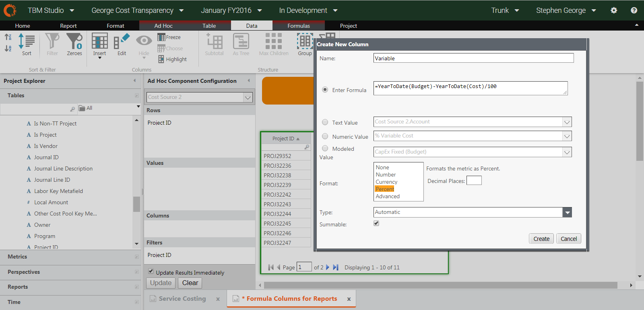This screenshot has height=310, width=644.
Task: Open the Insert column tool
Action: [x=99, y=44]
